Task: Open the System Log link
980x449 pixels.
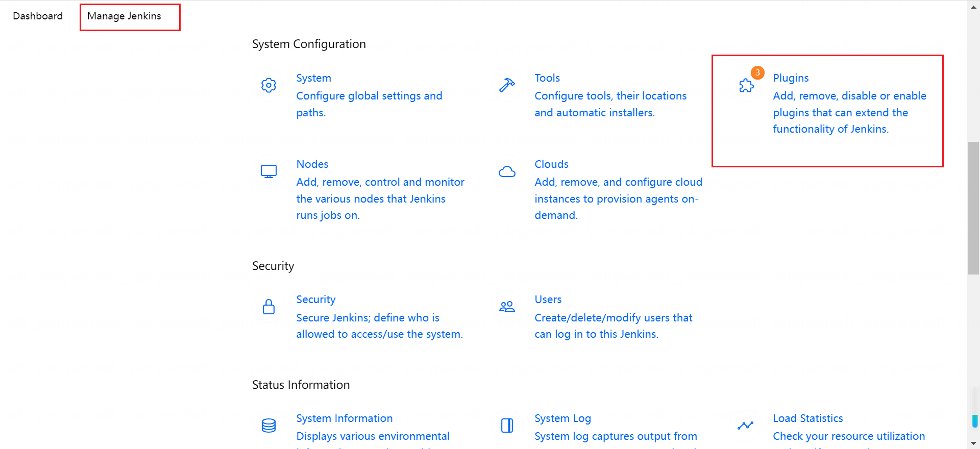Action: (x=562, y=418)
